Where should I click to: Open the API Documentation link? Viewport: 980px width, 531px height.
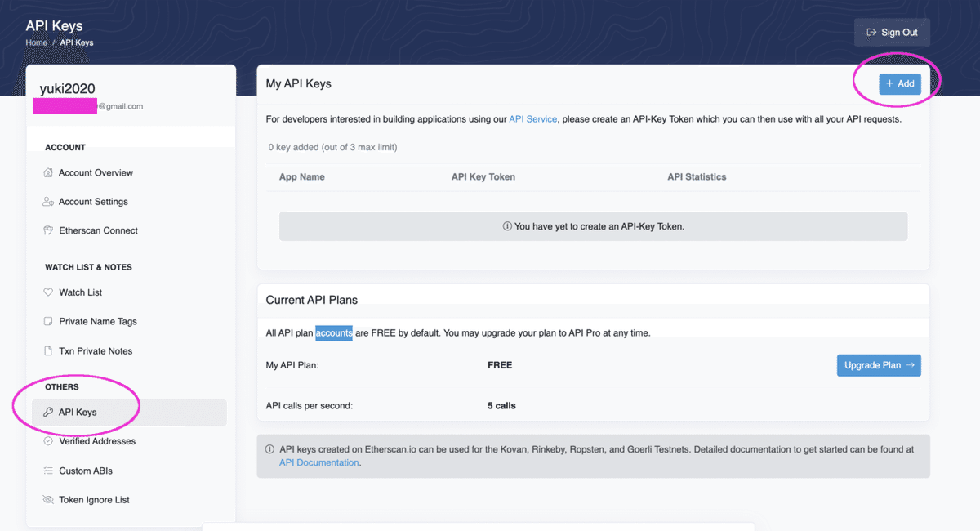[318, 462]
